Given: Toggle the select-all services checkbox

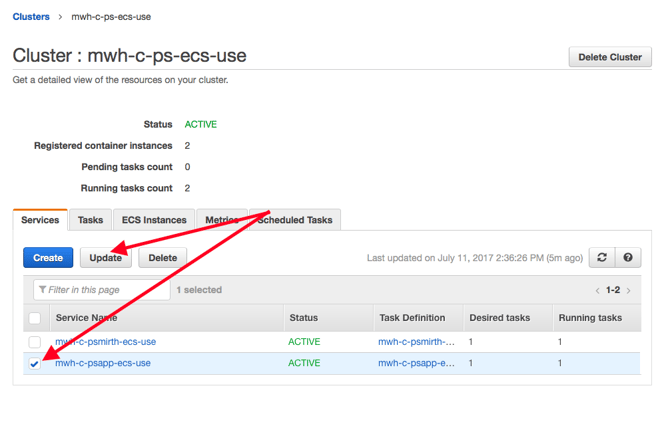Looking at the screenshot, I should [35, 318].
